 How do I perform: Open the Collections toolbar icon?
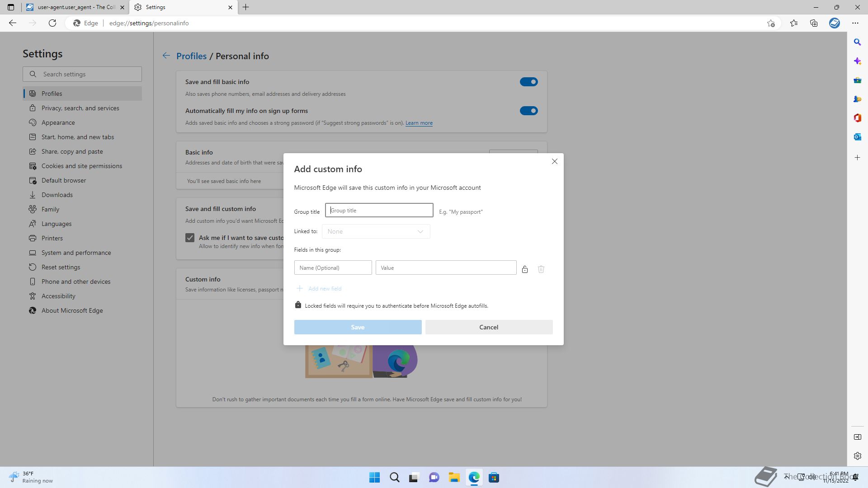pos(814,23)
